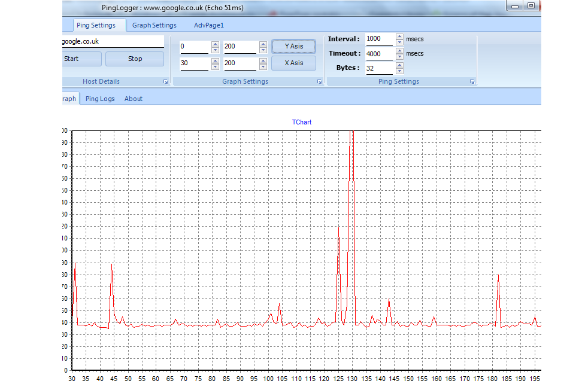Screen dimensions: 588x381
Task: Increase the Interval value with up arrow
Action: click(x=400, y=36)
